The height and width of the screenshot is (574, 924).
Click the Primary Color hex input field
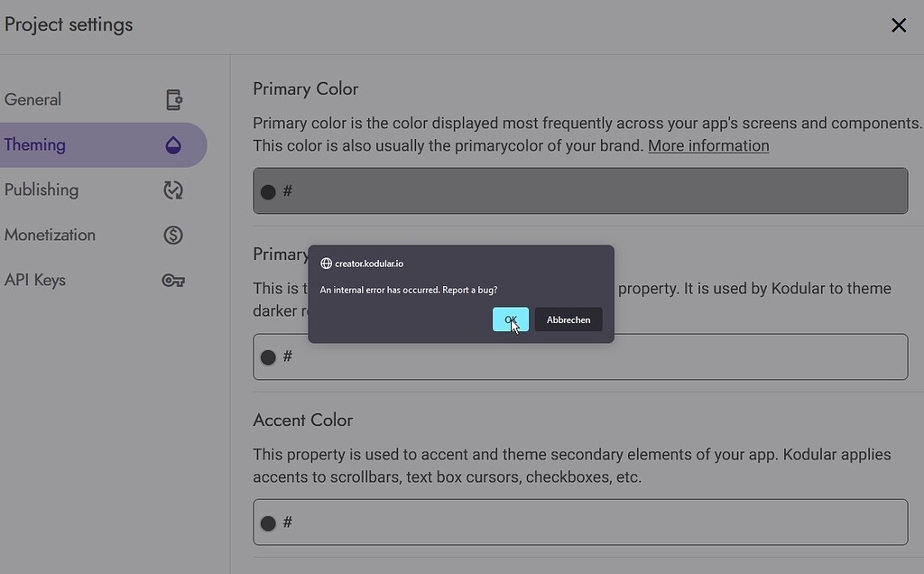pos(580,191)
